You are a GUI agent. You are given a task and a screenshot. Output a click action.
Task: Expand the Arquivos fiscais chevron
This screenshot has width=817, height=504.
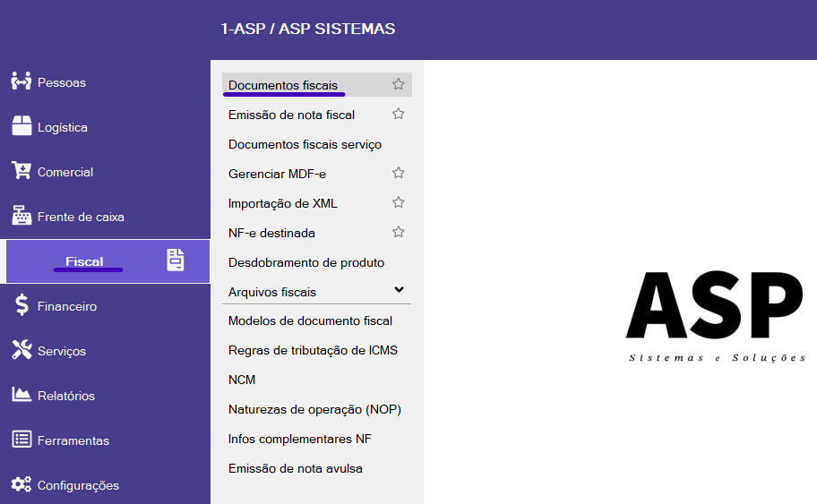pos(400,290)
